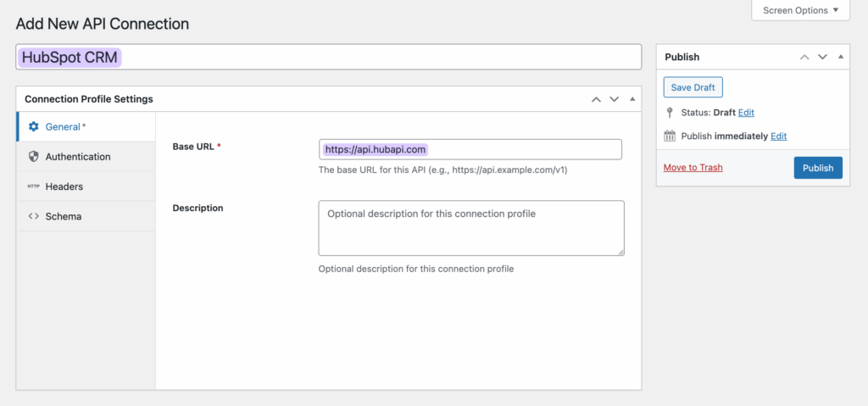The image size is (868, 406).
Task: Click the Authentication shield icon
Action: 34,156
